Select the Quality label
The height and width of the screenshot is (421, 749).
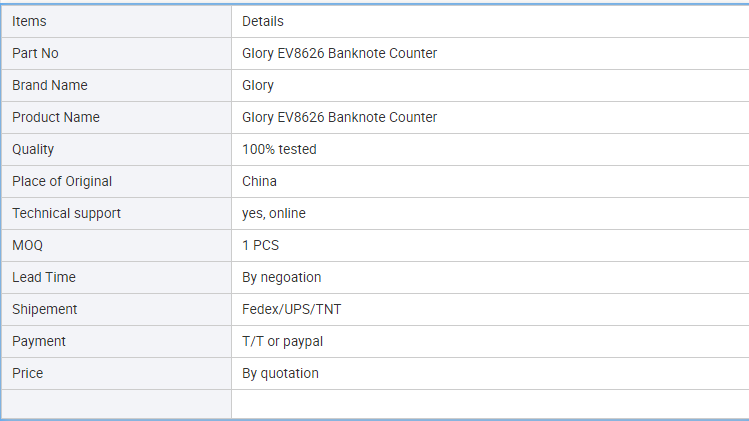(33, 150)
